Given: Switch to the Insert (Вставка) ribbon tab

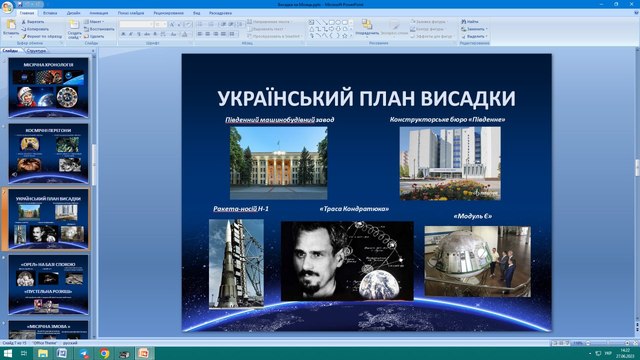Looking at the screenshot, I should pos(50,13).
